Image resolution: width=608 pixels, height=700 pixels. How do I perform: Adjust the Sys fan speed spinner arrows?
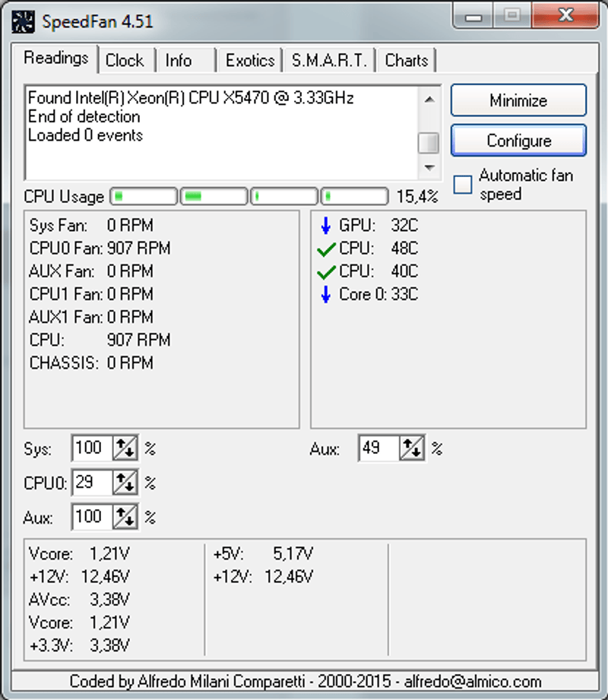[x=125, y=448]
